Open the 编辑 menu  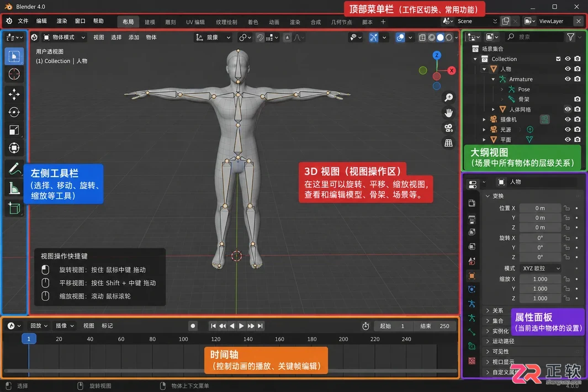[x=41, y=21]
